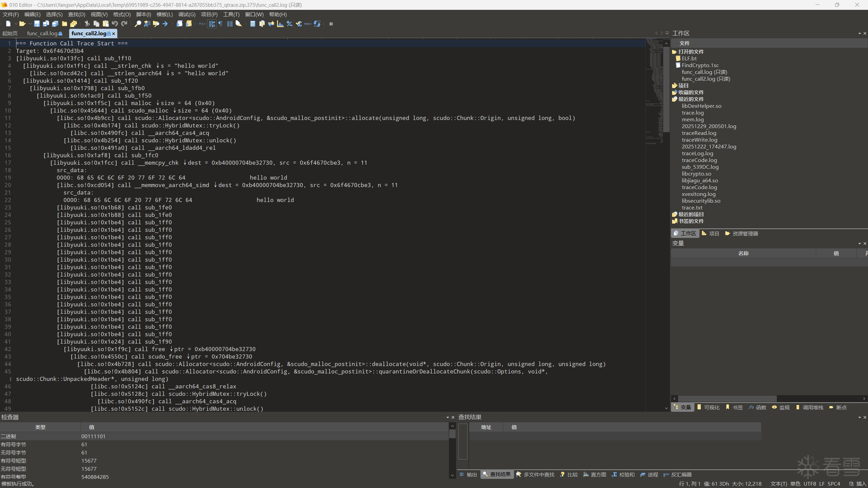Click the workspace horizontal scrollbar thumb
This screenshot has height=488, width=868.
[727, 399]
